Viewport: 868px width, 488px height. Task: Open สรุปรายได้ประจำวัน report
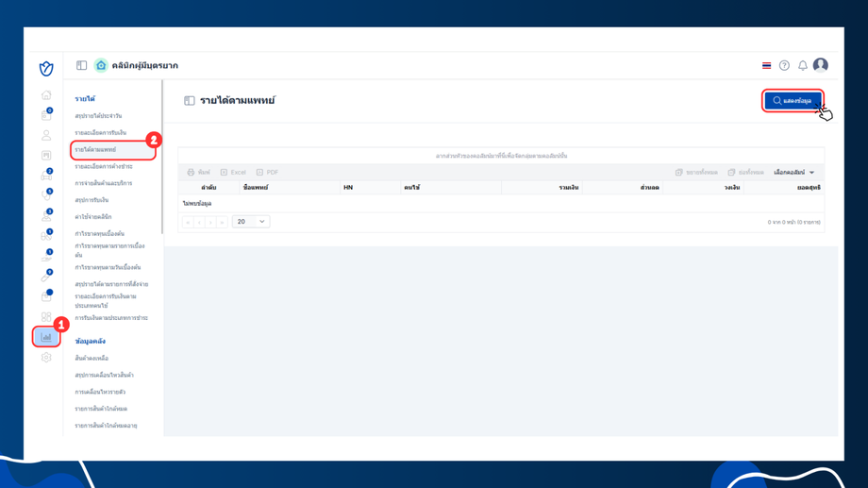(x=98, y=116)
